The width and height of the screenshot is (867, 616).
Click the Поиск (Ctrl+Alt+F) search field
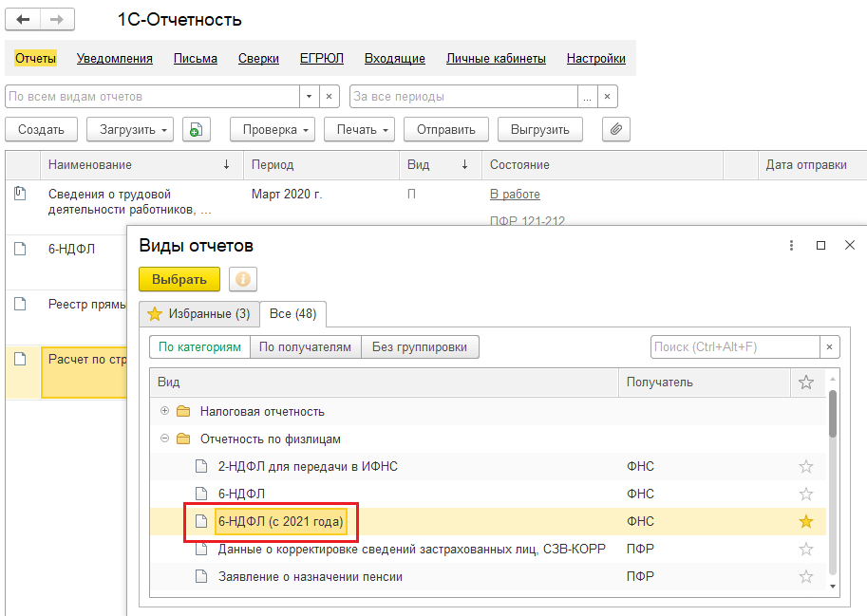click(x=735, y=347)
